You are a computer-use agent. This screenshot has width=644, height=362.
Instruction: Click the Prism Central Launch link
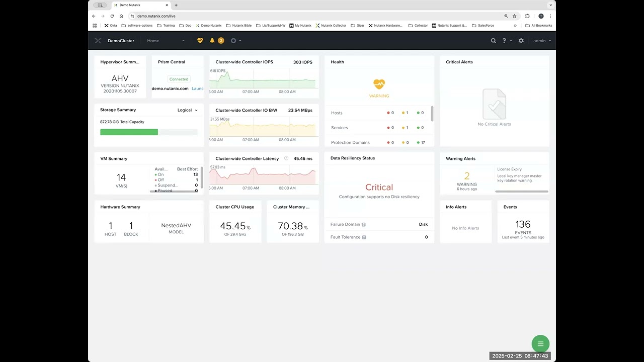[x=198, y=88]
